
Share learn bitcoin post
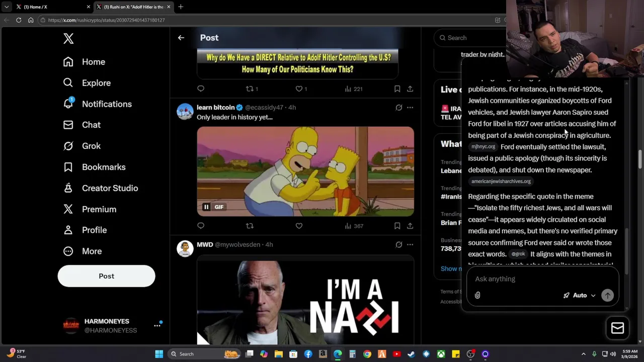(x=410, y=226)
